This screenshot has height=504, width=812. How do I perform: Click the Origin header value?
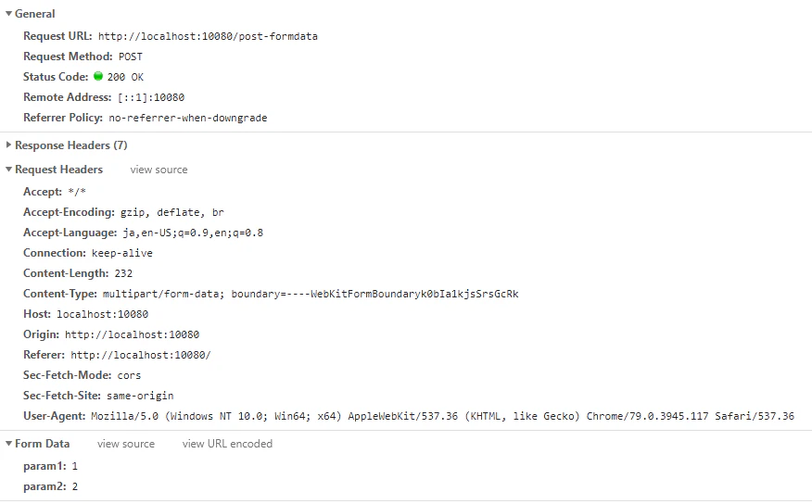click(x=132, y=334)
